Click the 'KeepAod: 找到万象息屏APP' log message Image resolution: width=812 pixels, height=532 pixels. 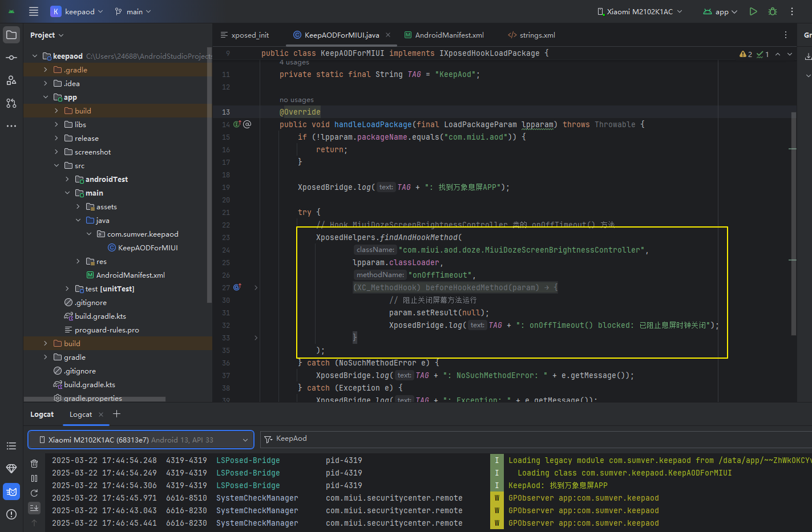[x=558, y=485]
